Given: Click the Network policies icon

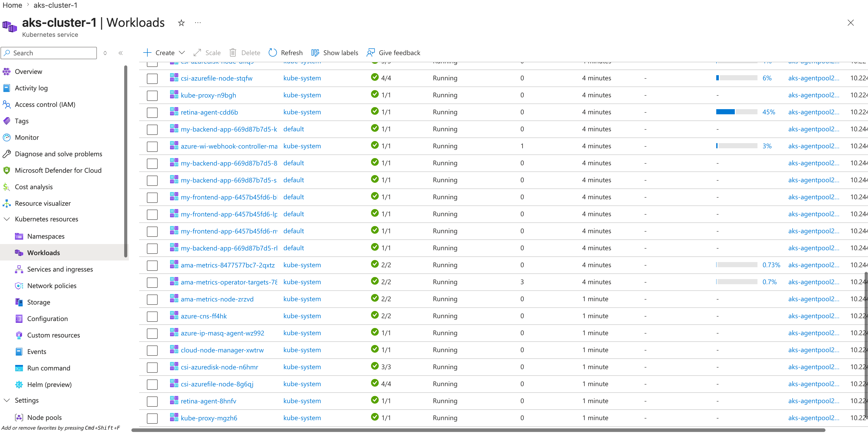Looking at the screenshot, I should (19, 286).
